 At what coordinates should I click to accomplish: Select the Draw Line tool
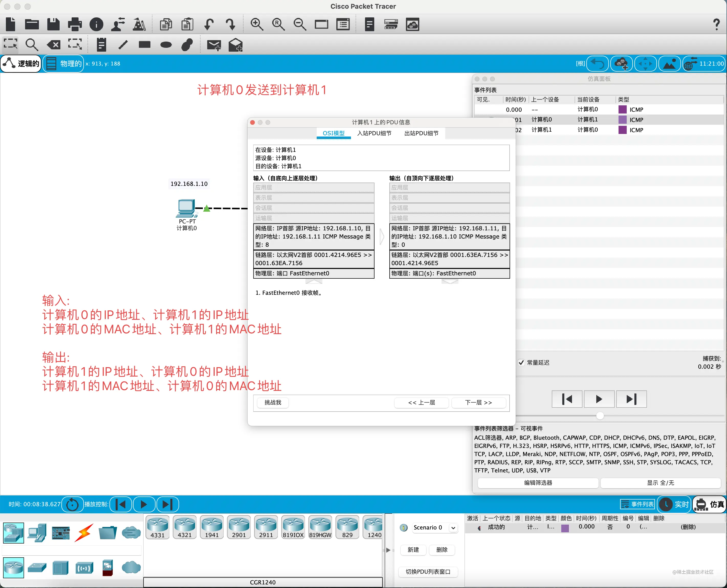click(123, 45)
